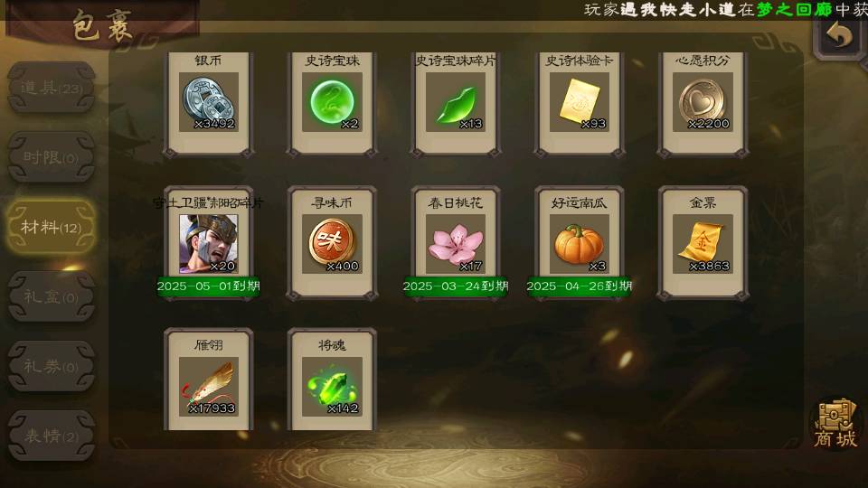
Task: Choose the 好运南瓜 pumpkin item
Action: (579, 243)
